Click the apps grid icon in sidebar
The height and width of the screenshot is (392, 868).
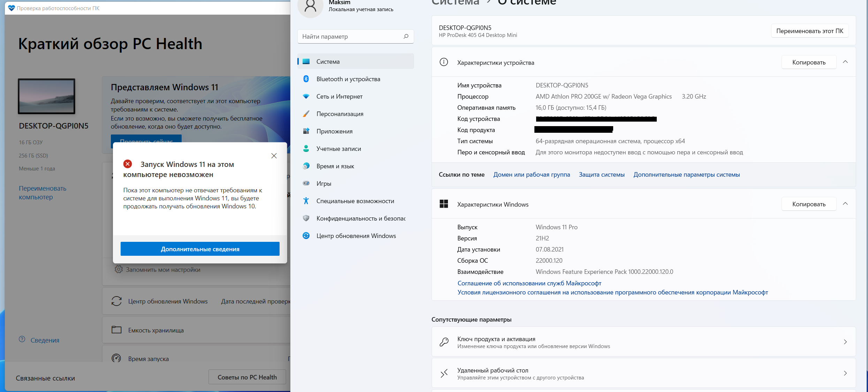306,131
